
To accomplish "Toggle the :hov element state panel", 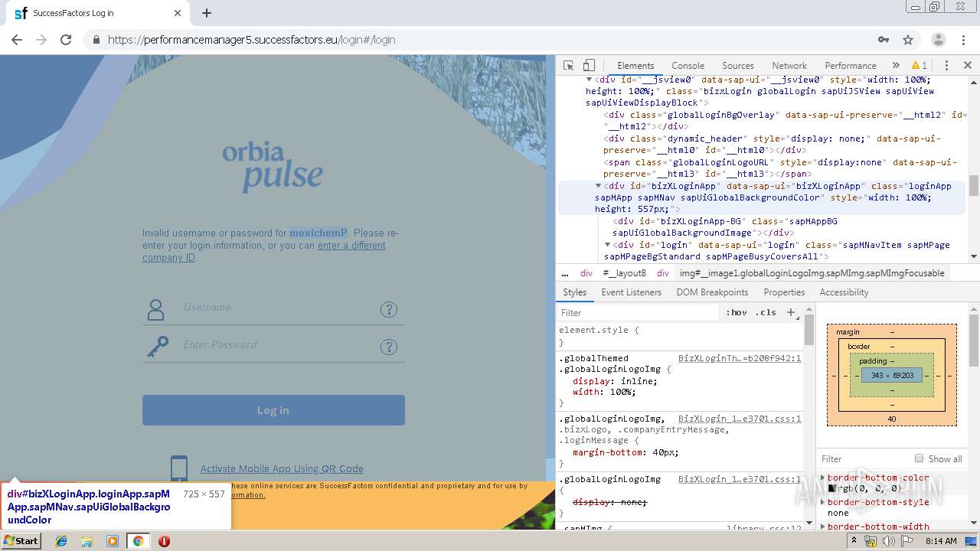I will coord(737,312).
